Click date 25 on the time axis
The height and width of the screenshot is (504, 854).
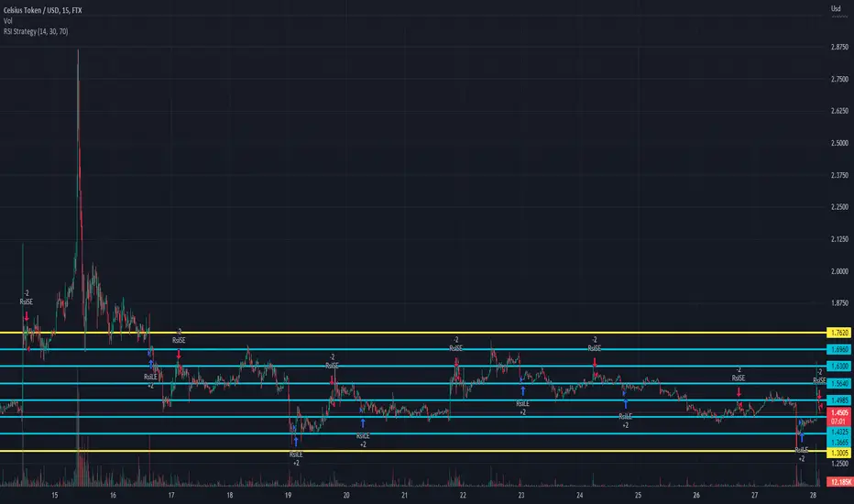[x=638, y=495]
